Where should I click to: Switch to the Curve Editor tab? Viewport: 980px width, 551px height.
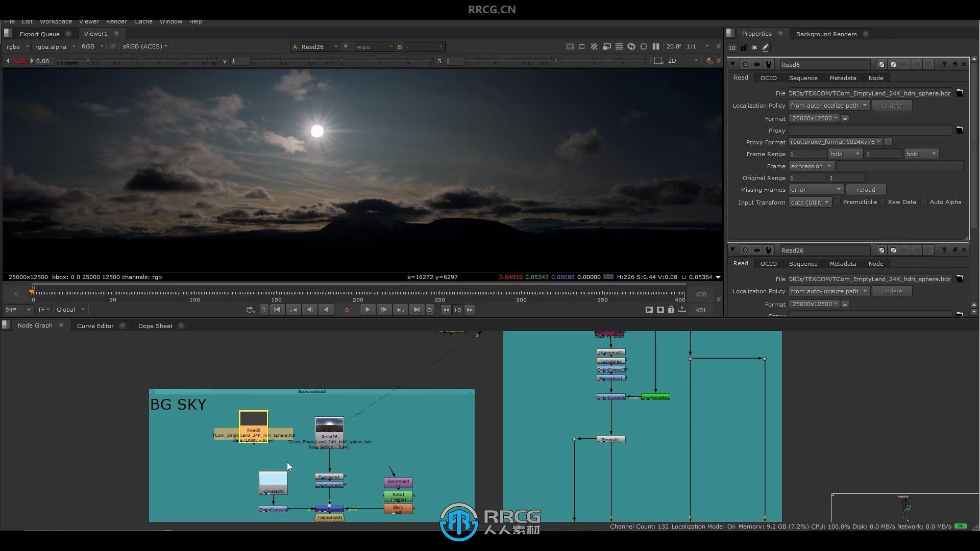coord(95,325)
